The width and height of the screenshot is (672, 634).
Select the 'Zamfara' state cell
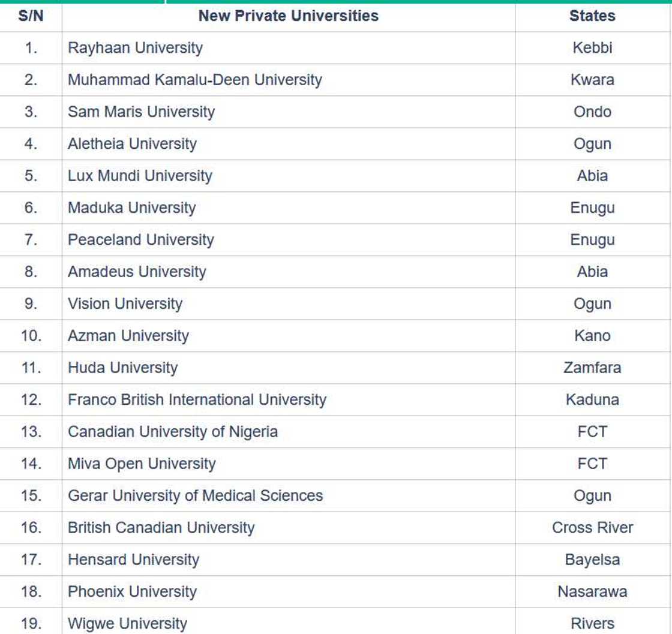tap(592, 368)
